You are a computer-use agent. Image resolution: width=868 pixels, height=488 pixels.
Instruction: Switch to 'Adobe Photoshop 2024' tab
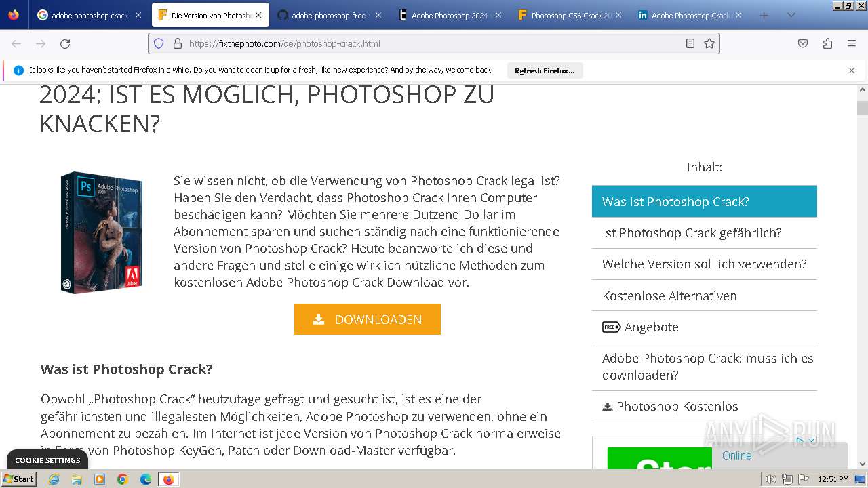[450, 15]
